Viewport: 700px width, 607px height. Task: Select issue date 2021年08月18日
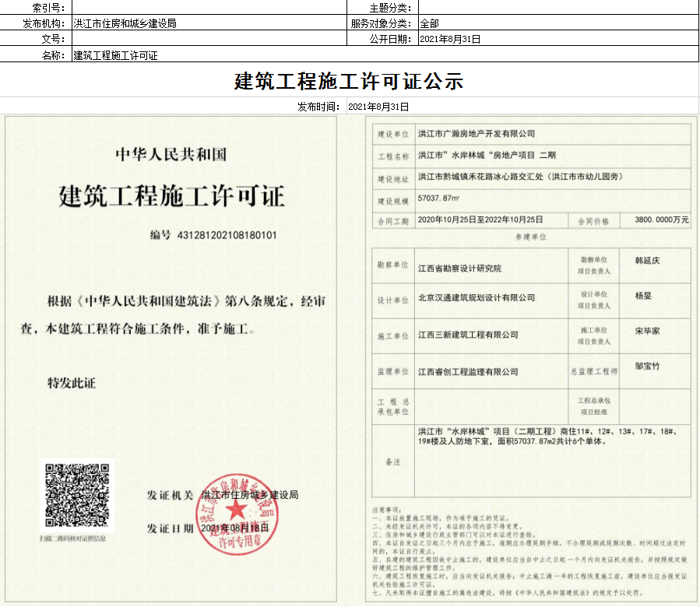click(x=235, y=528)
